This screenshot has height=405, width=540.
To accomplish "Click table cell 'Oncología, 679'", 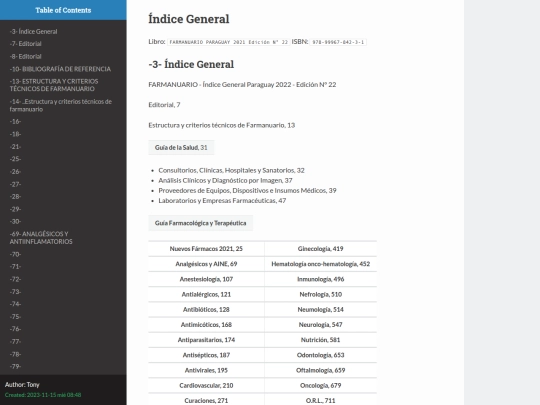I will (321, 385).
